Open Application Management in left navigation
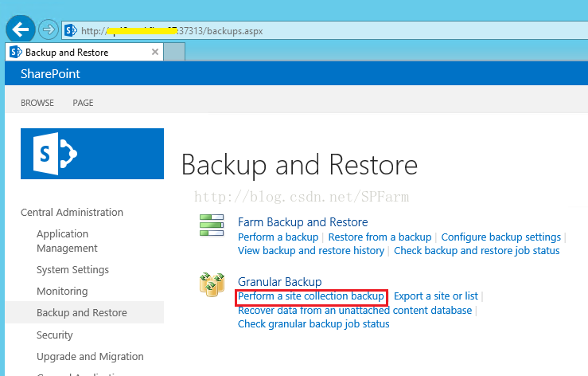The image size is (588, 376). [67, 241]
